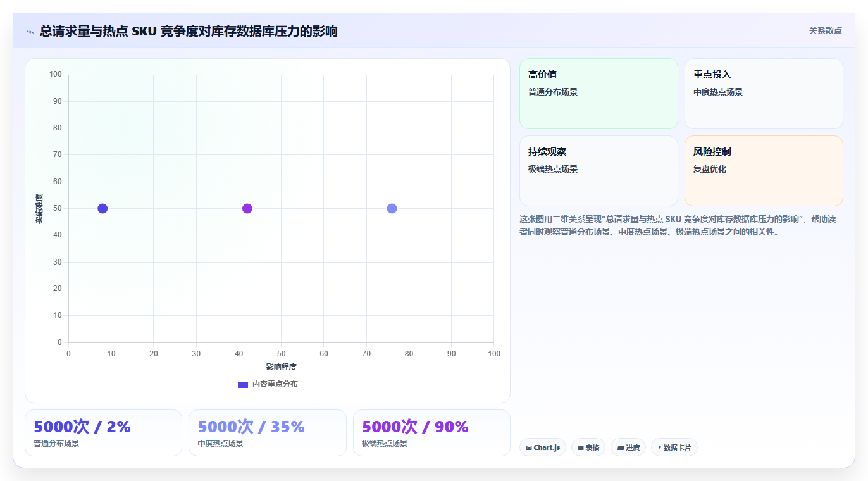Click the light blue scatter point at 76
Screen dimensions: 868x481
pyautogui.click(x=392, y=209)
